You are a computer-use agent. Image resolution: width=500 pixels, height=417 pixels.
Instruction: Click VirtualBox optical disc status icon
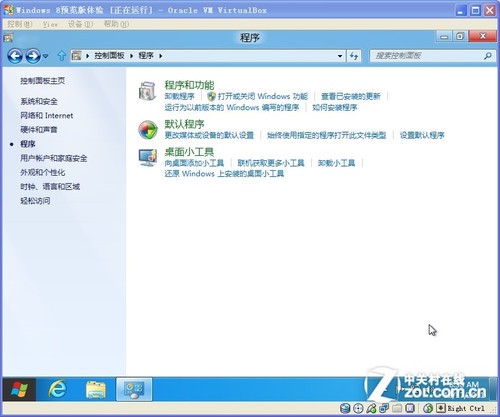[358, 408]
